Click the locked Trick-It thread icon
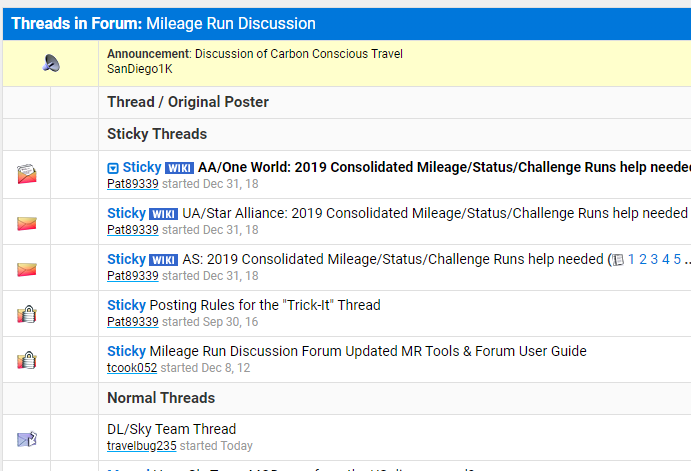The height and width of the screenshot is (471, 691). [x=27, y=314]
